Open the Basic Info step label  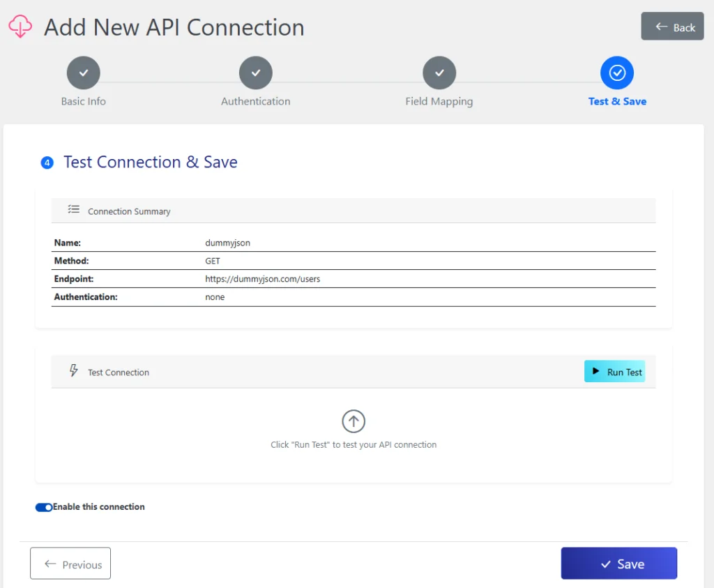(84, 101)
